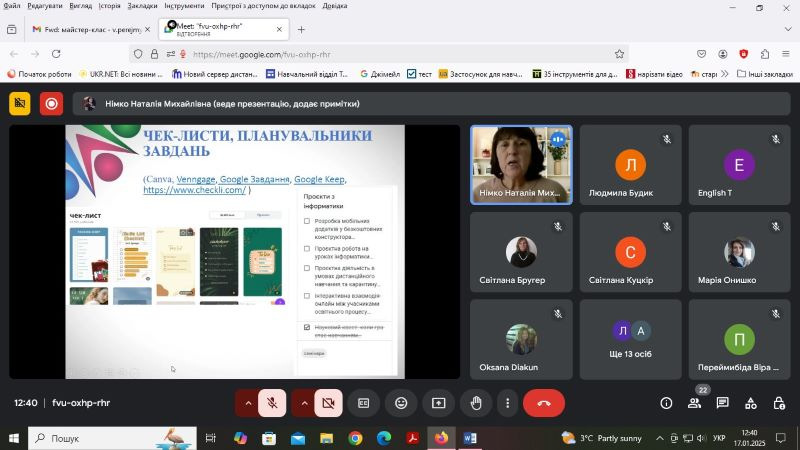
Task: Open the 'тест' bookmark
Action: coord(419,74)
